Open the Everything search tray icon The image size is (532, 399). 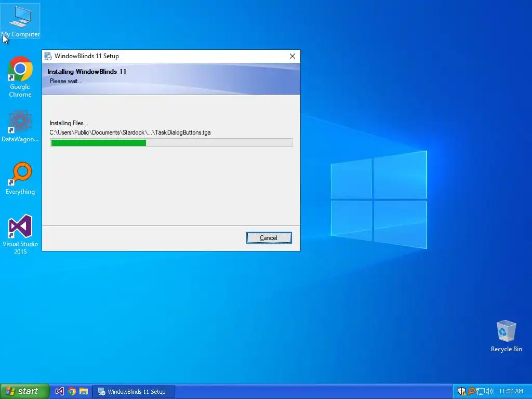click(471, 392)
